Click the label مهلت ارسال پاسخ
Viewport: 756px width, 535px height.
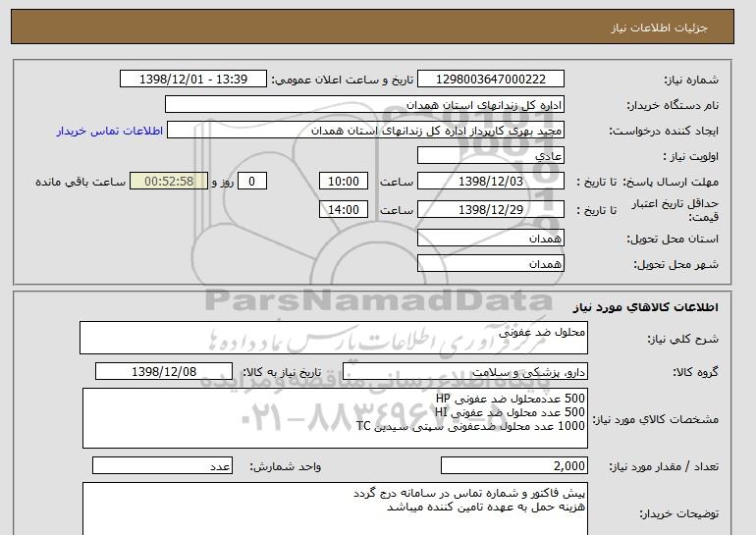[x=671, y=182]
